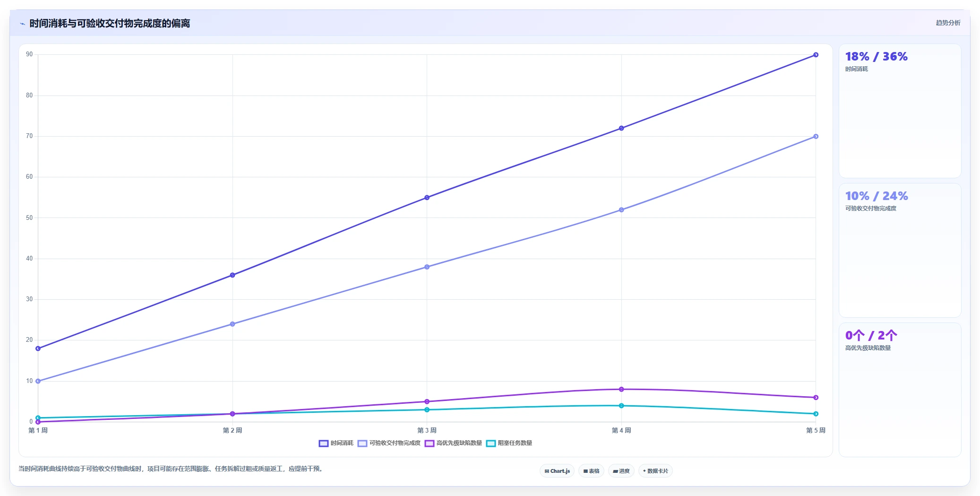Click the 趋势分析 badge
The height and width of the screenshot is (496, 980).
tap(948, 23)
